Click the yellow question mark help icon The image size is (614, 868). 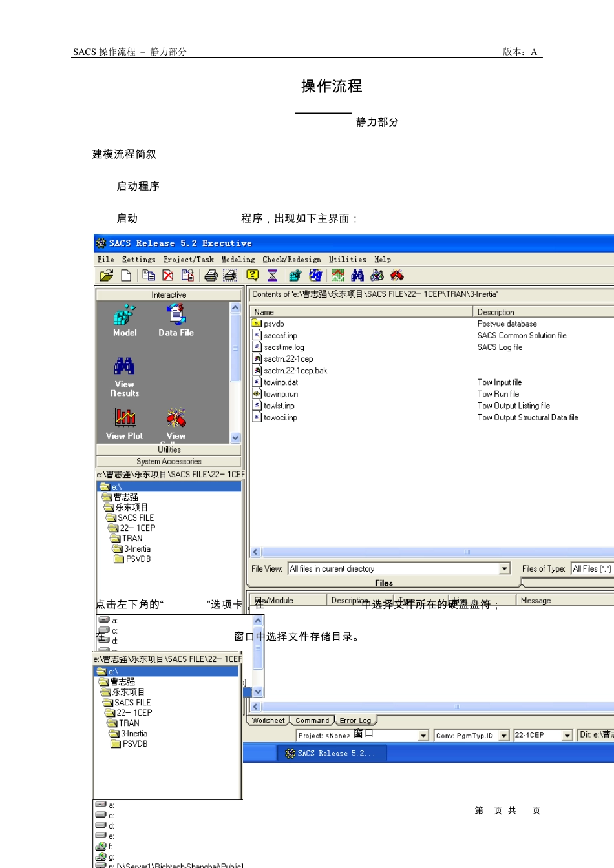(x=253, y=276)
